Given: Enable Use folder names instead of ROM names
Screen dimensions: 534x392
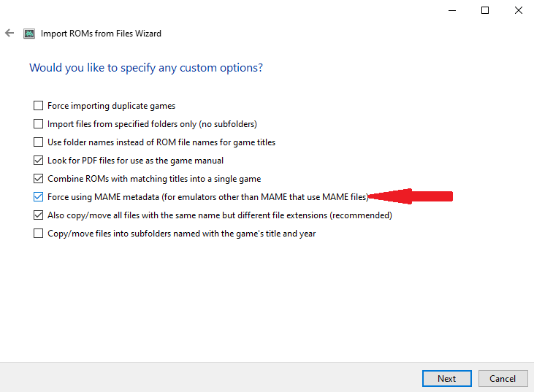Looking at the screenshot, I should pyautogui.click(x=38, y=142).
